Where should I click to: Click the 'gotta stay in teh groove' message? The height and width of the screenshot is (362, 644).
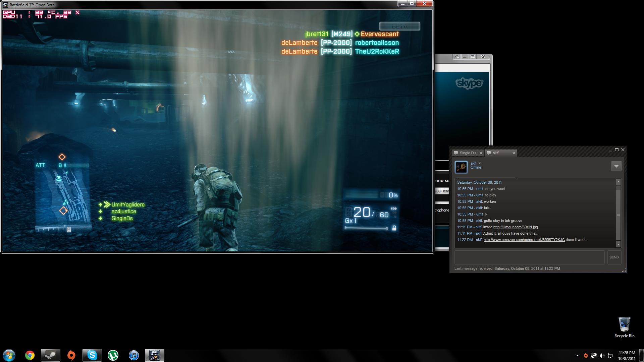click(503, 221)
